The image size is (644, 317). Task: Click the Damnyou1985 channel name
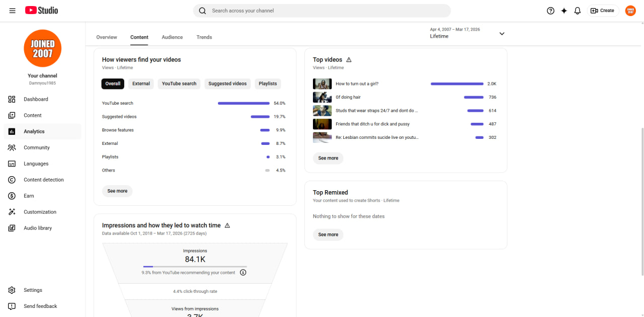coord(42,83)
